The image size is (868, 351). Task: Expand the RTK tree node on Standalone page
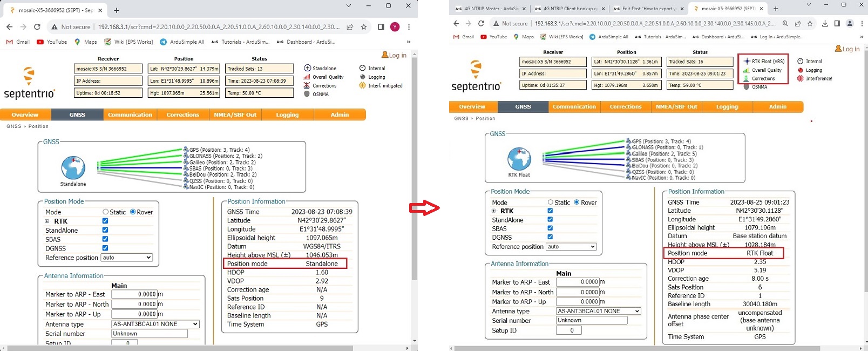[47, 221]
